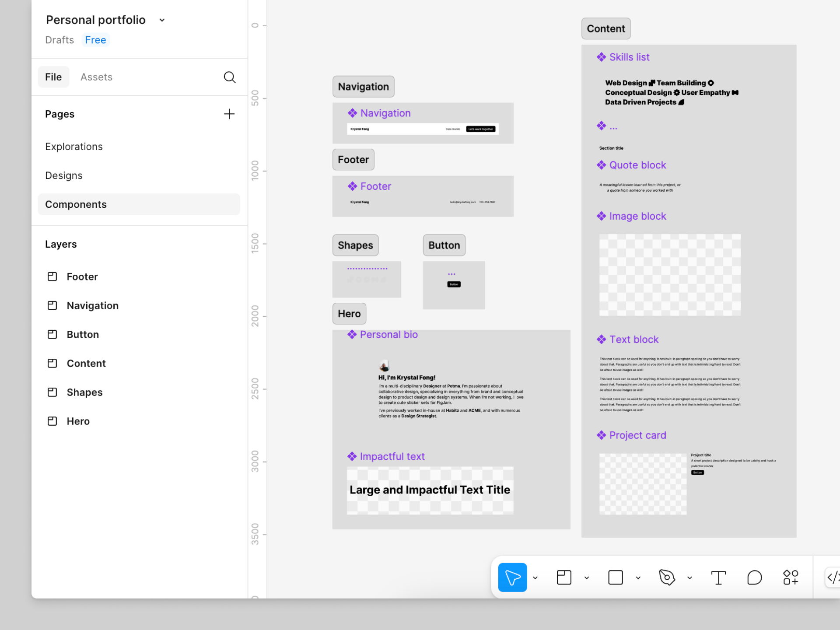Select the Pen tool

pyautogui.click(x=667, y=577)
